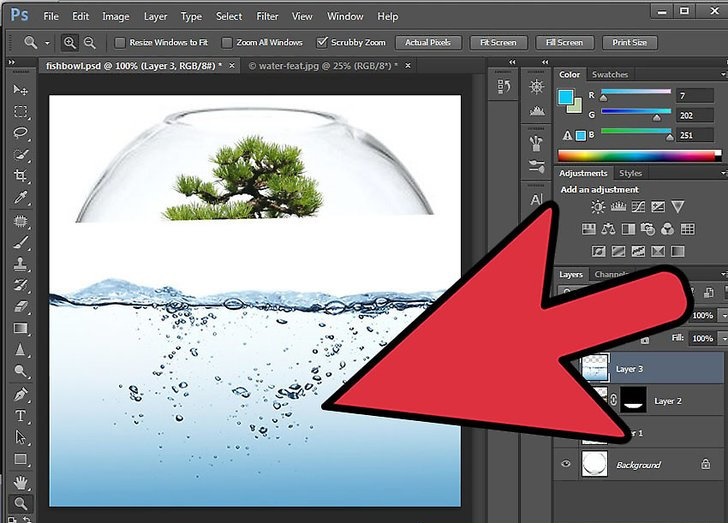Add a Channel Mixer adjustment

[667, 229]
